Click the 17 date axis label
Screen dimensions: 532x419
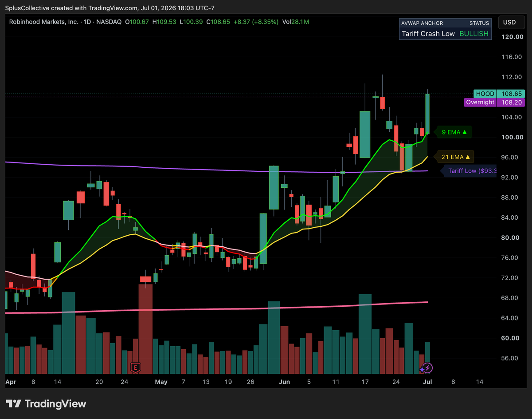point(365,382)
